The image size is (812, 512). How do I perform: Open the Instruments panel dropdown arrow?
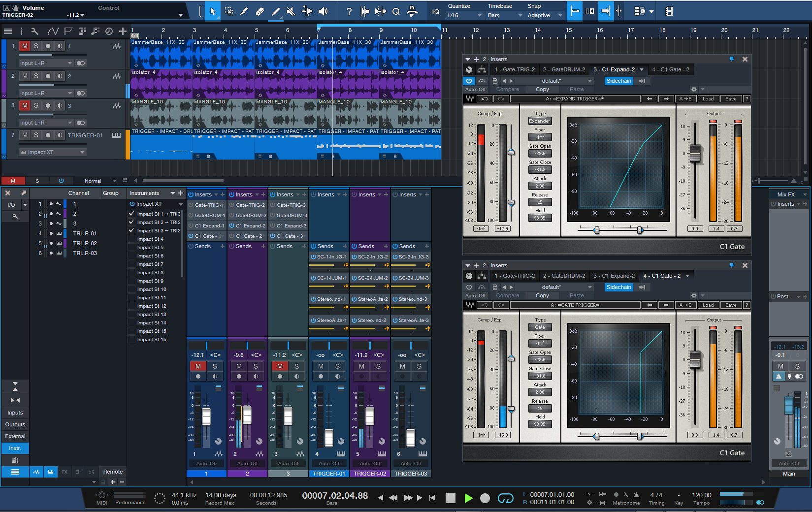[173, 193]
